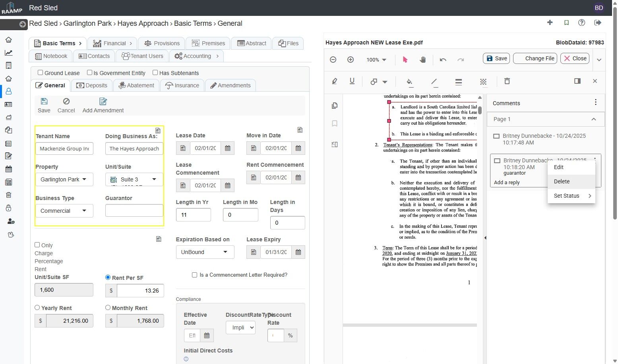Collapse the Page 1 comments section
Screen dimensions: 618x364
coord(593,119)
